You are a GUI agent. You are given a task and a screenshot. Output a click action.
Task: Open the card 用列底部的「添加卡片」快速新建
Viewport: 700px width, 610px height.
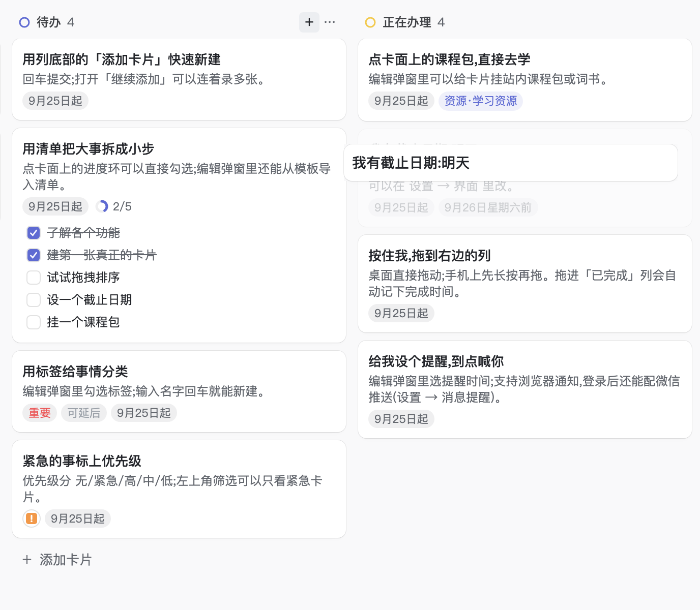coord(179,79)
